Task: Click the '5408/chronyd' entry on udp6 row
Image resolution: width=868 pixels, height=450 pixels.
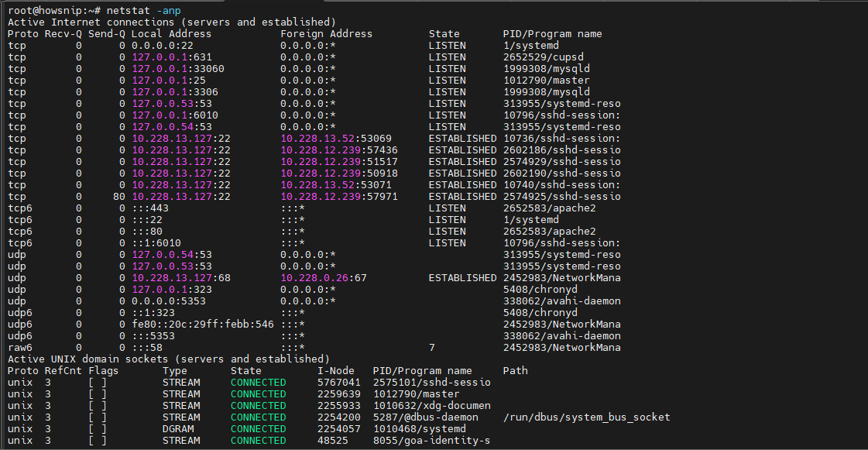Action: 540,313
